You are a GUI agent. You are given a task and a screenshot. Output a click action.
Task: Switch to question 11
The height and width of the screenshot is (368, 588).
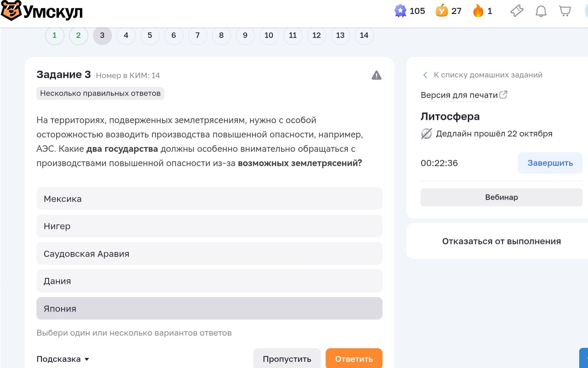click(x=293, y=35)
